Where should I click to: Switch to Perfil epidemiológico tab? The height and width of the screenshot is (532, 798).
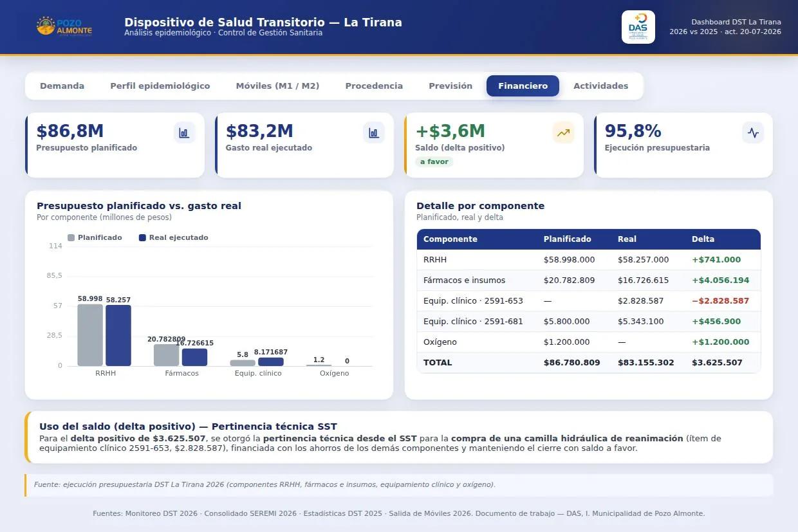tap(160, 86)
